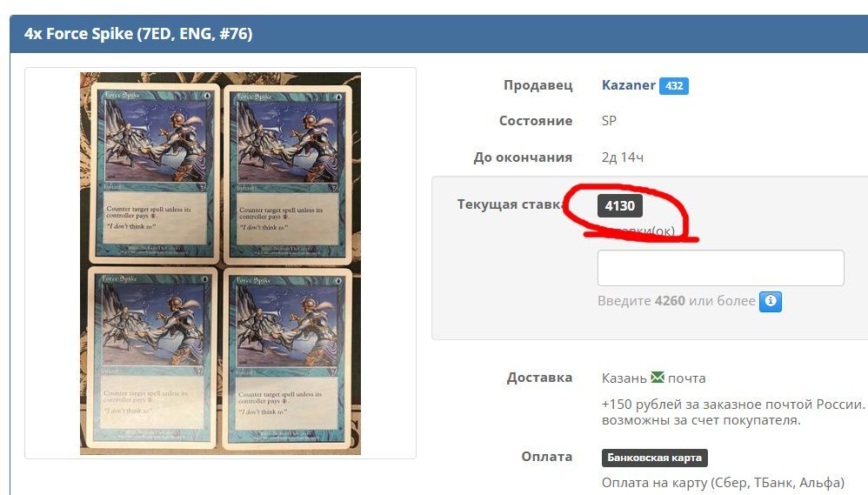This screenshot has width=868, height=495.
Task: Open the faded bottom-left Force Spike card
Action: pos(151,358)
